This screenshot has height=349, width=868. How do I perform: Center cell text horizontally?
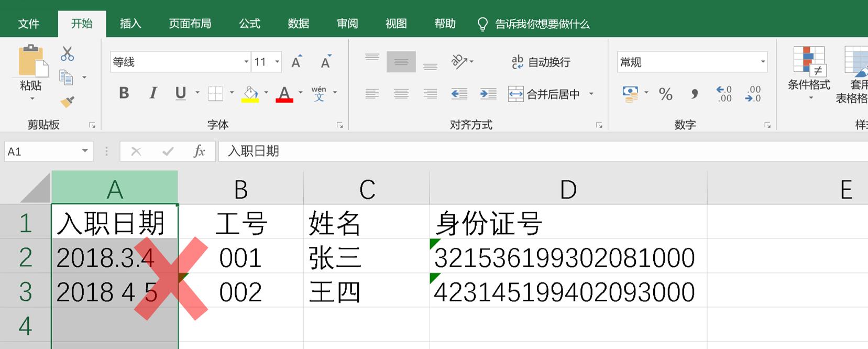point(401,94)
